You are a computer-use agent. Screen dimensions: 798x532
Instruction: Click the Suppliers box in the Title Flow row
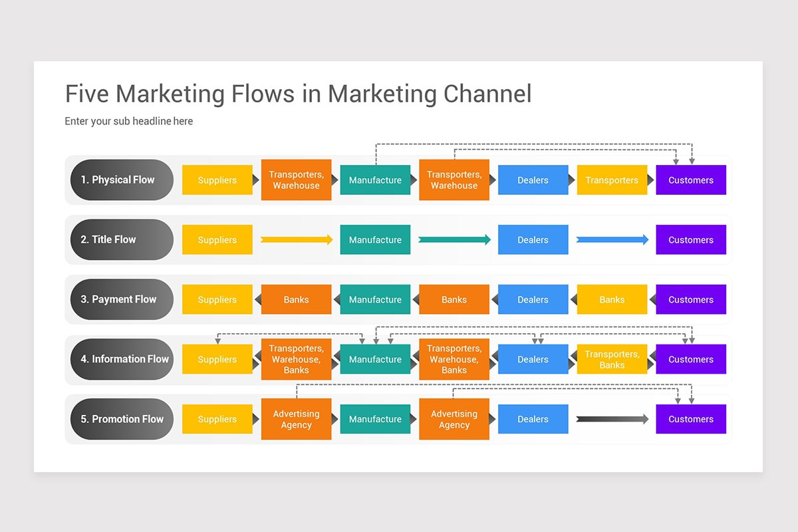217,239
